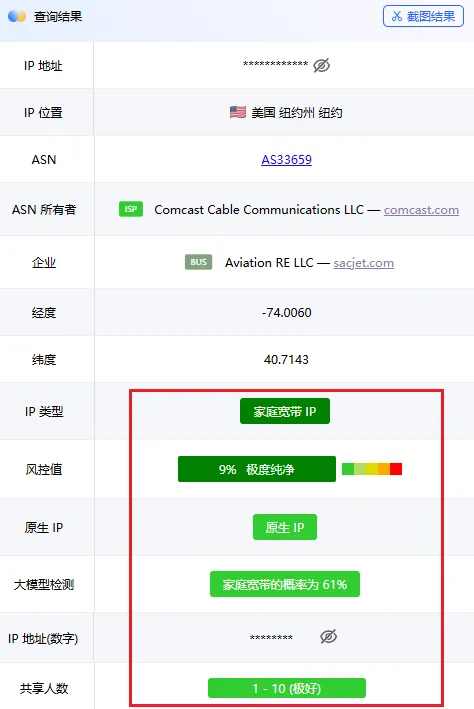Open the AS33659 ASN link
This screenshot has height=709, width=474.
[286, 160]
